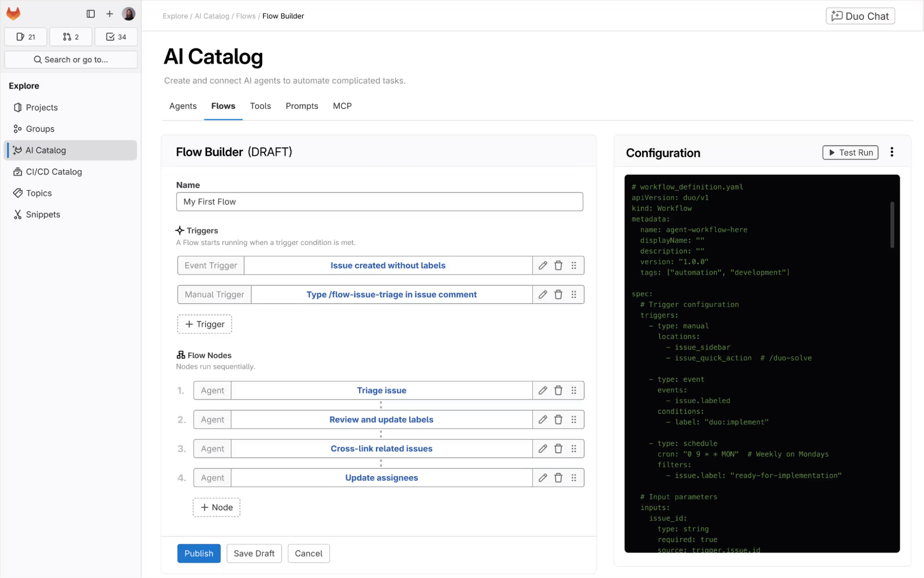The height and width of the screenshot is (578, 924).
Task: Click the flow Name input field
Action: (x=379, y=202)
